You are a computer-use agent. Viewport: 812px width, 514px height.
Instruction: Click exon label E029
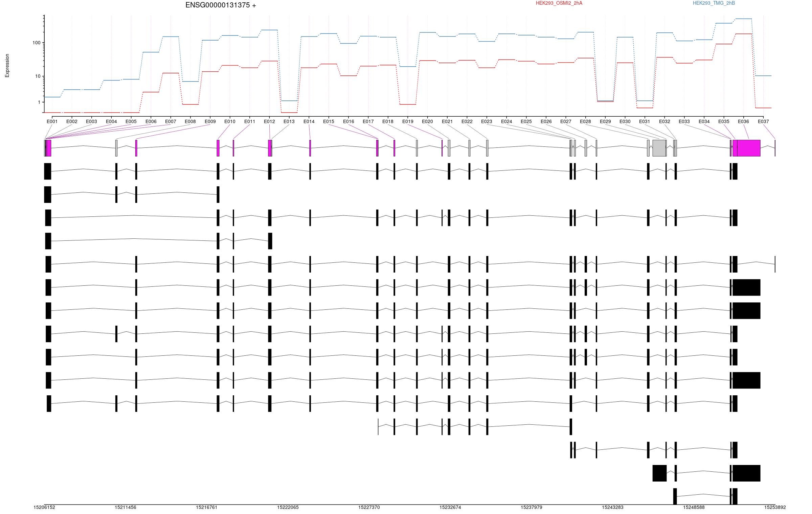point(605,121)
